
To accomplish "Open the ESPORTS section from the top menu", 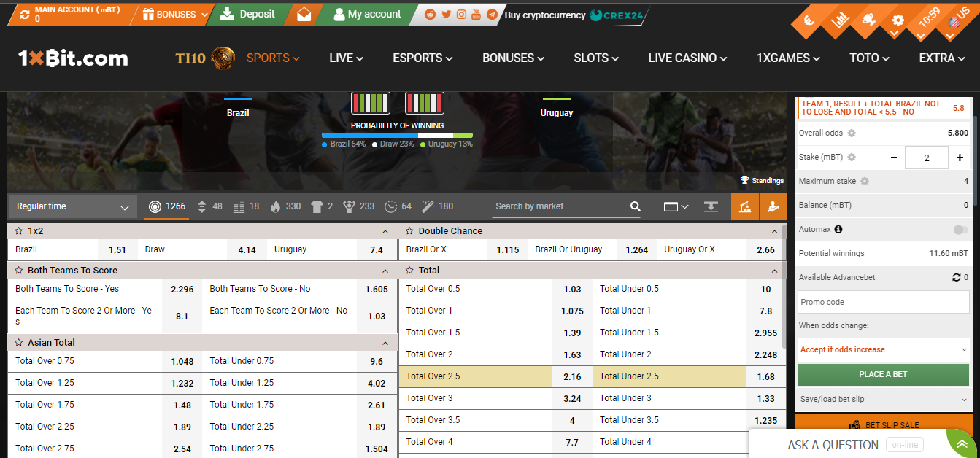I will [x=422, y=58].
